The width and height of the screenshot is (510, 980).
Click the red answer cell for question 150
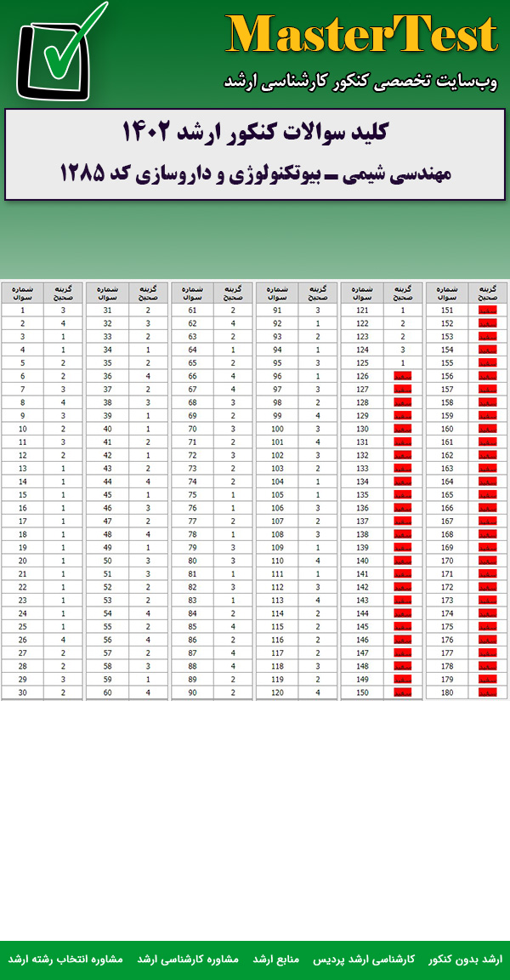(x=403, y=692)
